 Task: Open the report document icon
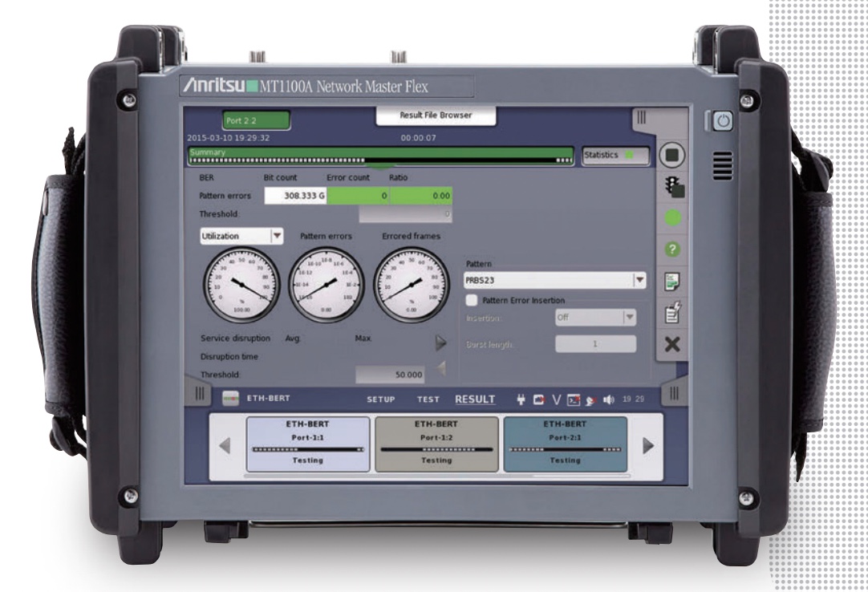point(672,282)
